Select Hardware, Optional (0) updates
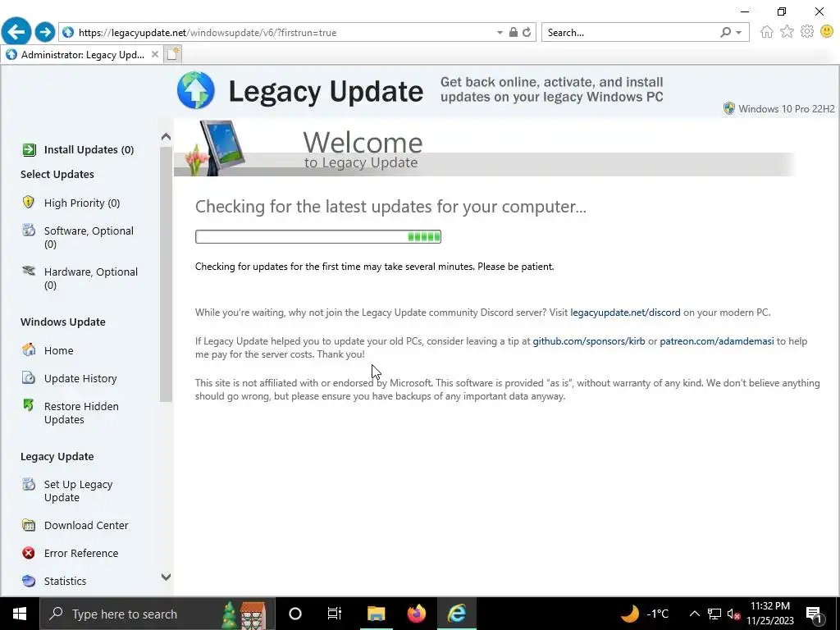840x630 pixels. click(91, 278)
